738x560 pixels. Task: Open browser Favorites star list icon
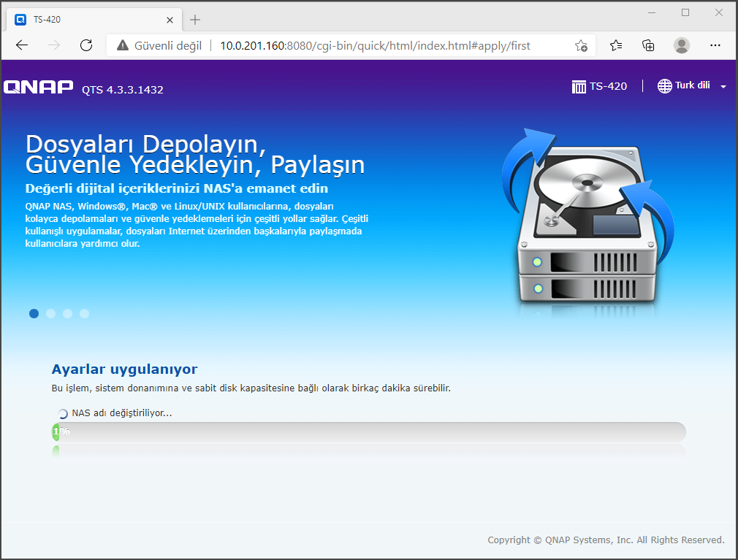615,45
